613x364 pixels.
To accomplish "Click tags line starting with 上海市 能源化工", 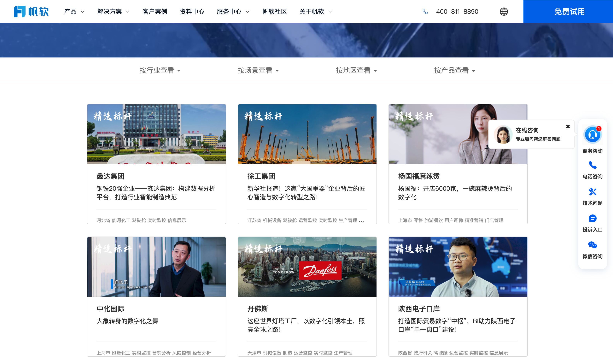I will point(154,353).
